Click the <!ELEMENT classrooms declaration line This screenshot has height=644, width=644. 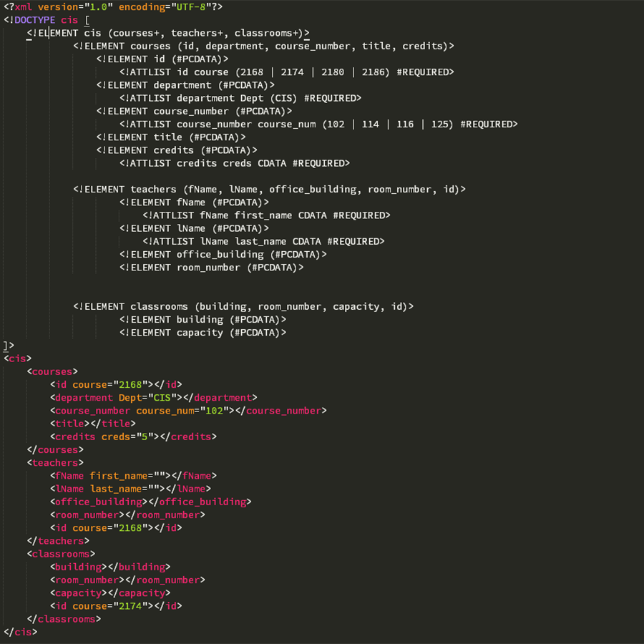pos(243,306)
